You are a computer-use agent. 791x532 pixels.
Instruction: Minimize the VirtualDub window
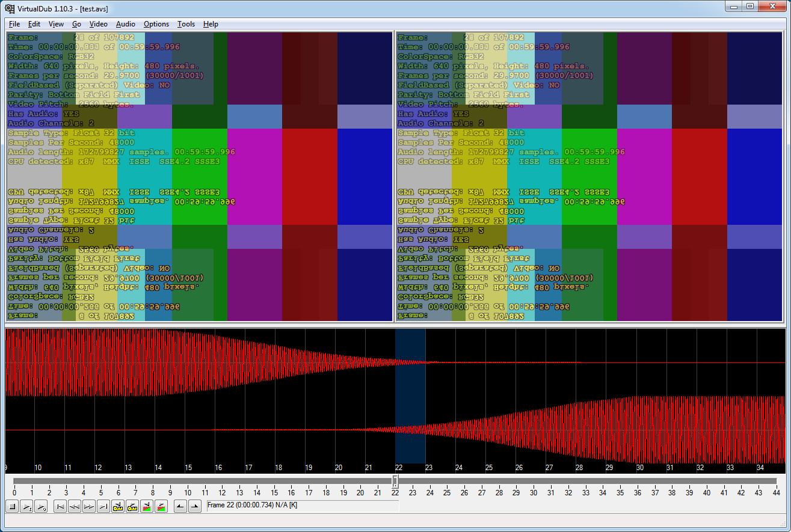(x=733, y=7)
